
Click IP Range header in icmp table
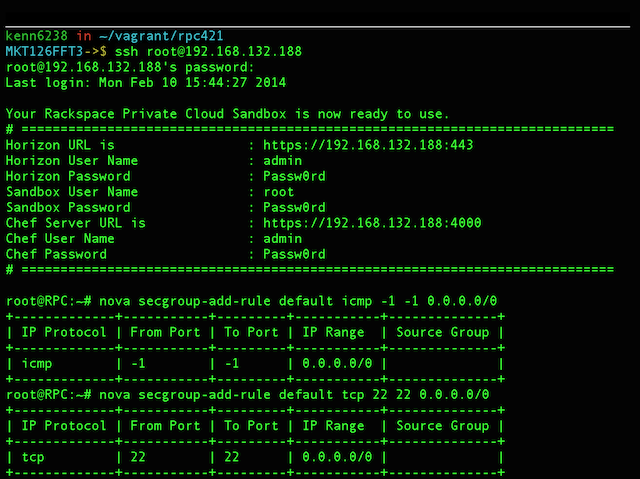click(333, 332)
